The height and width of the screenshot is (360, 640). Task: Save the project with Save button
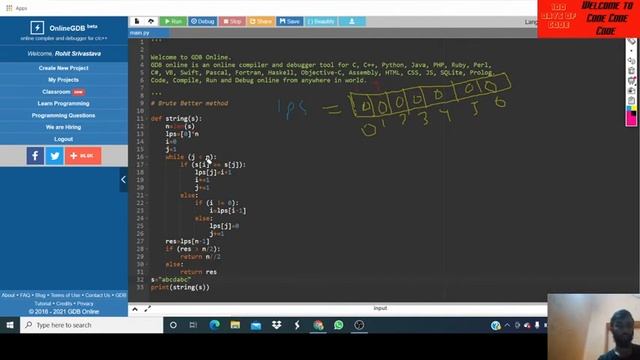(x=290, y=21)
